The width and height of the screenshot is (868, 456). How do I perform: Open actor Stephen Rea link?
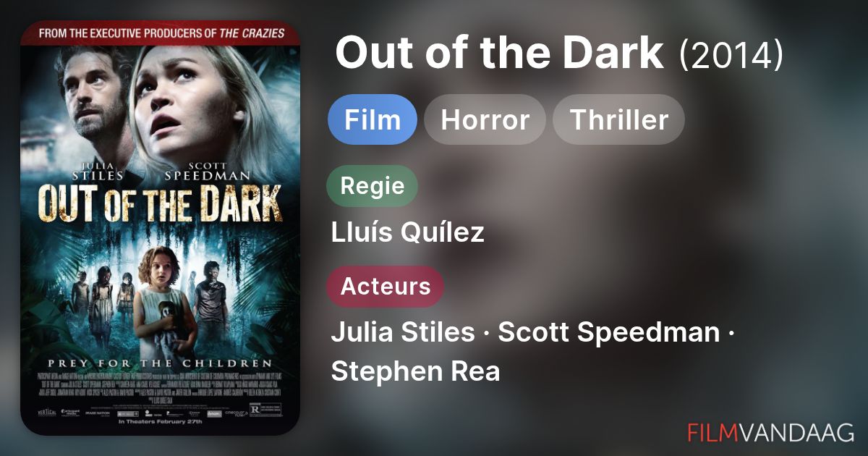(x=415, y=371)
